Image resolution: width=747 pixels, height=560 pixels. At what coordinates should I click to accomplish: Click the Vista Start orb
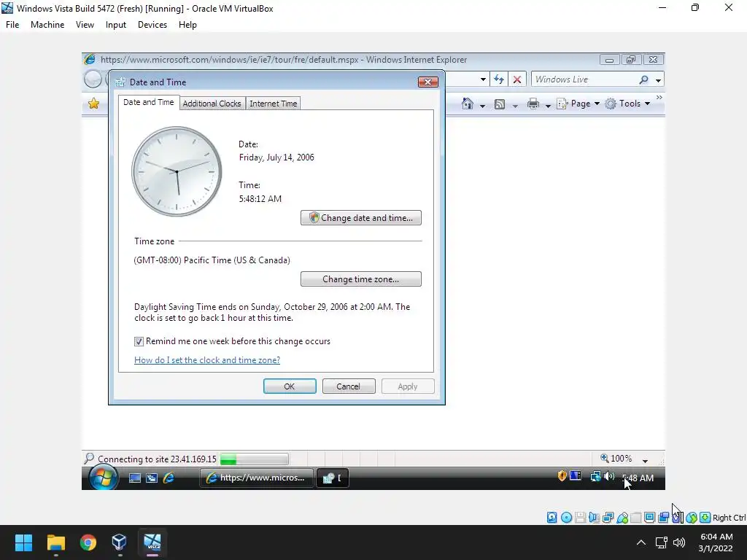coord(104,477)
